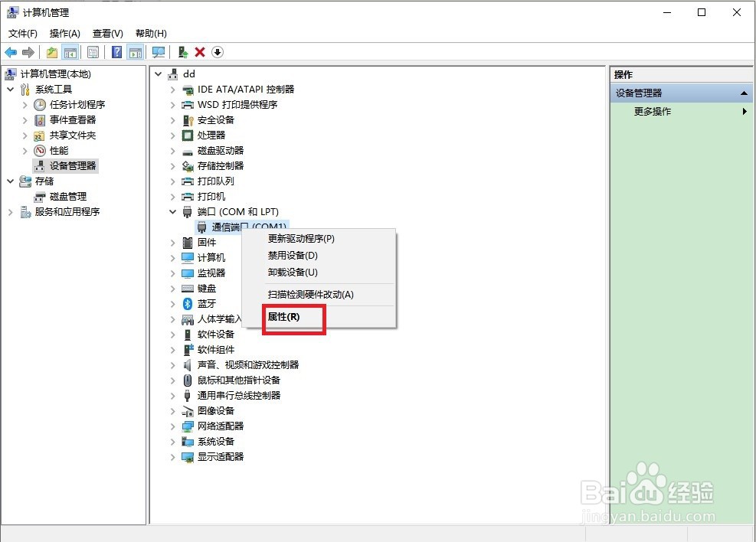
Task: Select the 软件组件 category label
Action: (x=216, y=350)
